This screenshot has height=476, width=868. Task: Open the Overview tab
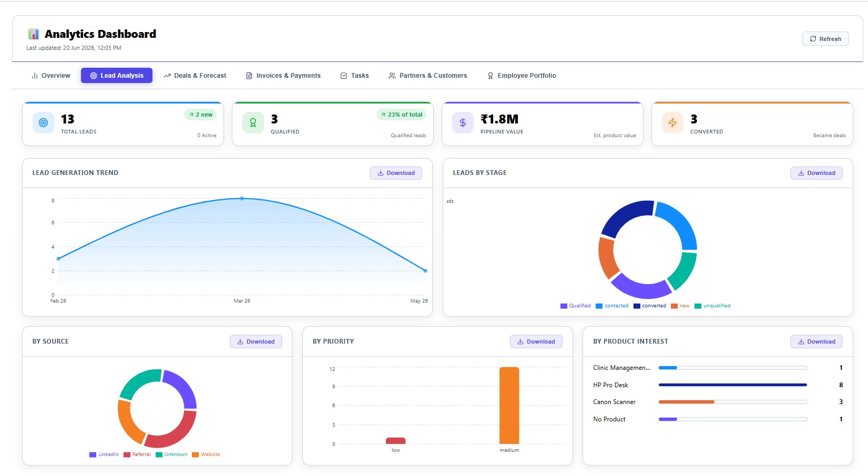[x=50, y=76]
